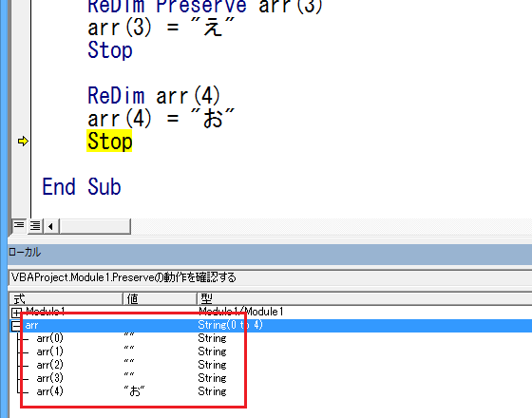Click the ReDim arr(4) code line
The image size is (532, 418).
tap(154, 95)
